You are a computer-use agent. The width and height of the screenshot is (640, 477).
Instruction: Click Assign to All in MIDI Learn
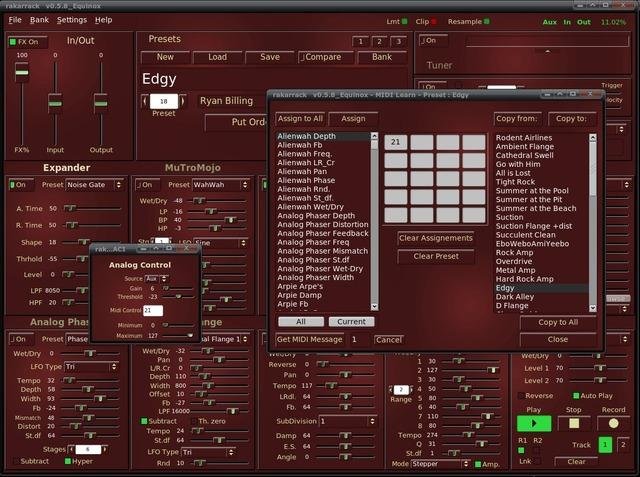(x=300, y=119)
